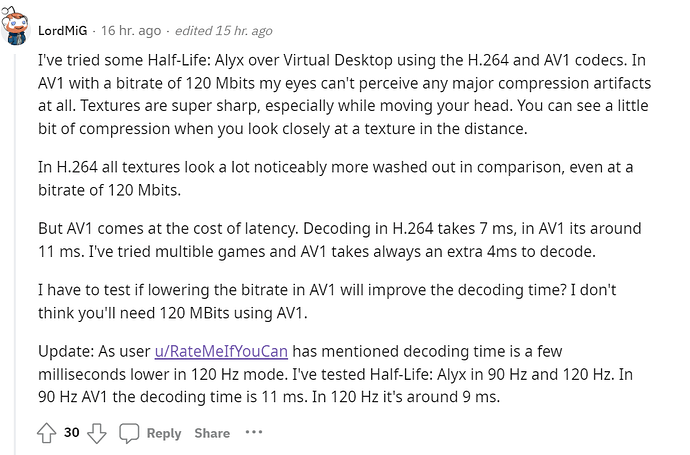690x455 pixels.
Task: Upvote LordMiG's comment
Action: pyautogui.click(x=47, y=433)
